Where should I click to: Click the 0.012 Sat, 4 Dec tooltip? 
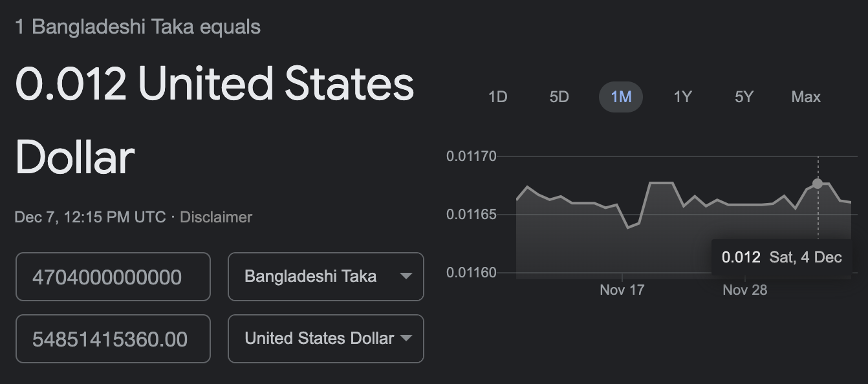click(x=782, y=257)
